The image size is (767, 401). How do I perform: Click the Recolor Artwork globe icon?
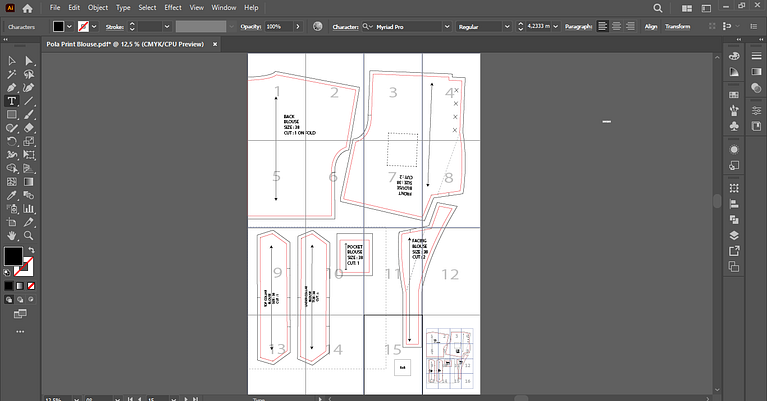pos(317,26)
